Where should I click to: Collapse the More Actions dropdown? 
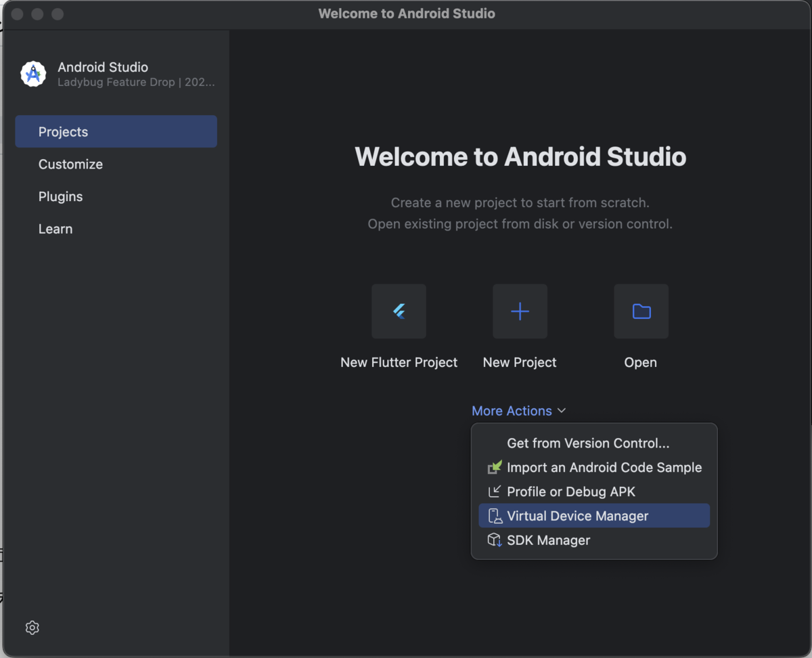(x=518, y=411)
